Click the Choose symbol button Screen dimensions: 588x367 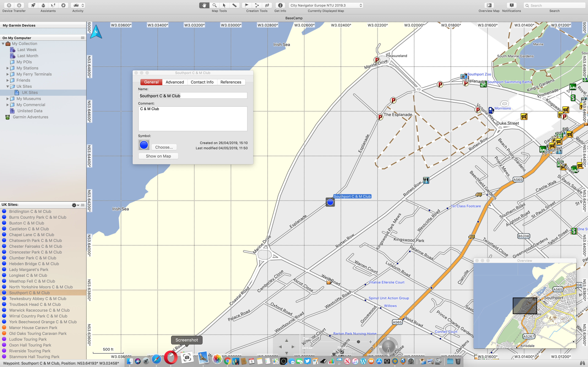coord(164,147)
